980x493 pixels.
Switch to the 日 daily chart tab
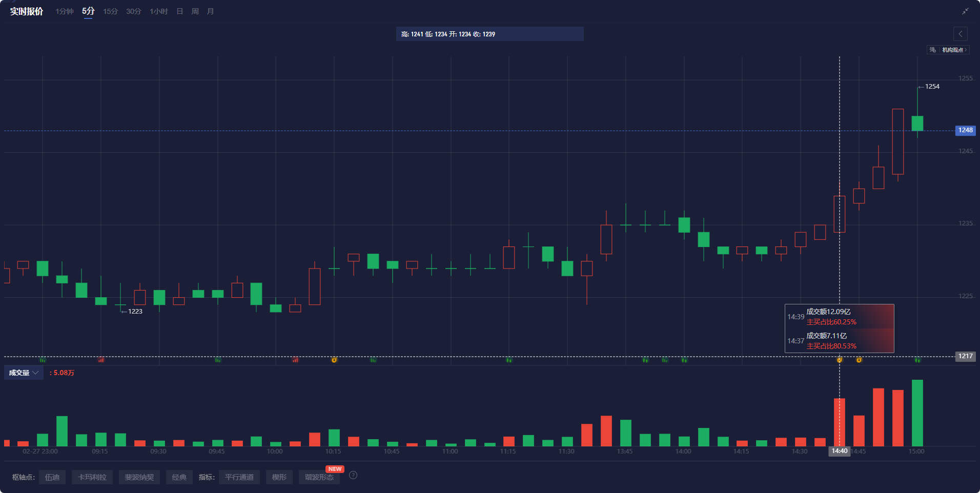[x=178, y=11]
